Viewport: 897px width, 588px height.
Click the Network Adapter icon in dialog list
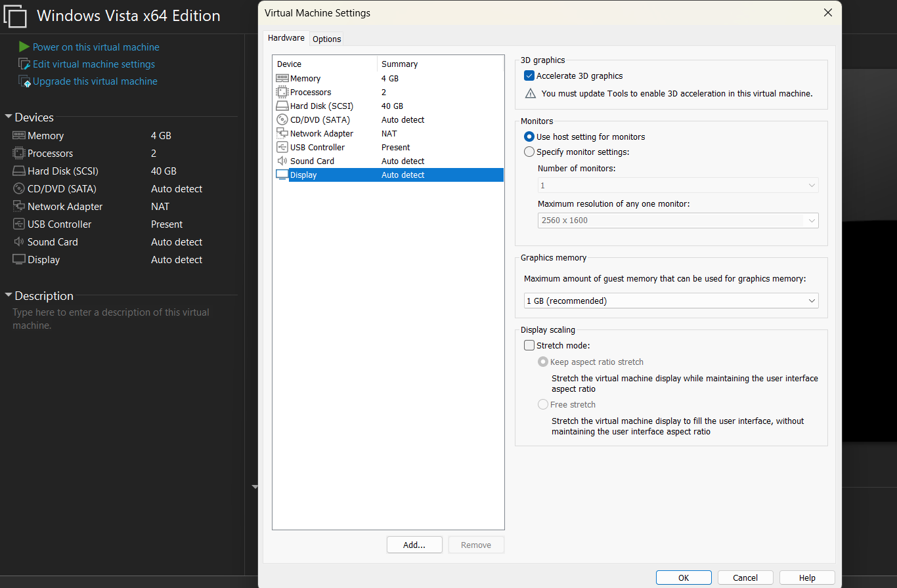point(282,133)
